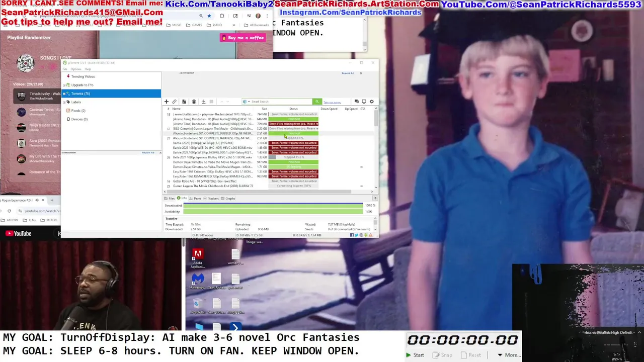Switch to Graphs tab in detail pane
The image size is (644, 362).
228,199
